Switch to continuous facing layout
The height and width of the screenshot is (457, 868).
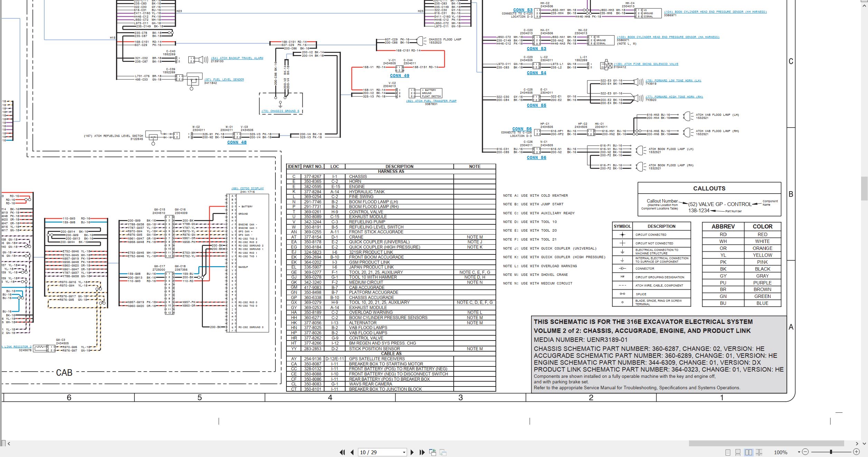click(759, 452)
